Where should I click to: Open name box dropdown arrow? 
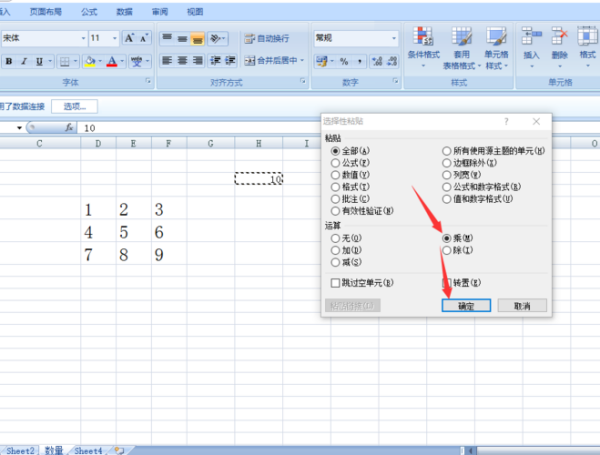point(19,128)
